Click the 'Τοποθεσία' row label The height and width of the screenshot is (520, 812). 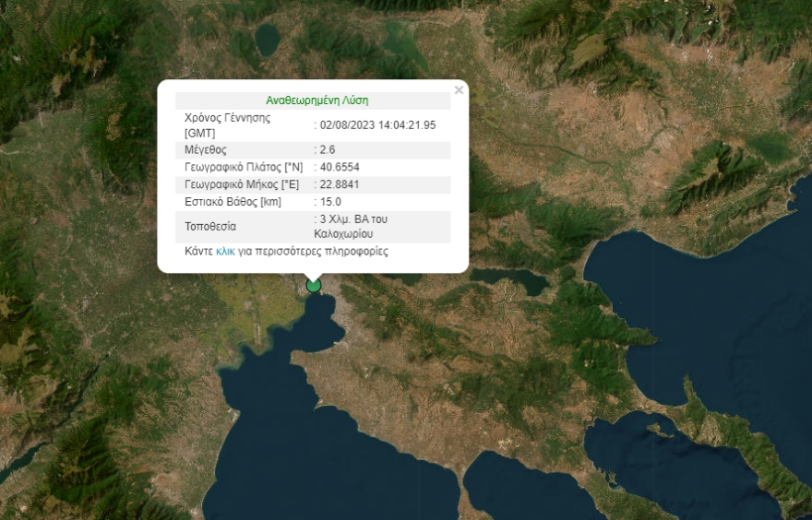point(211,226)
